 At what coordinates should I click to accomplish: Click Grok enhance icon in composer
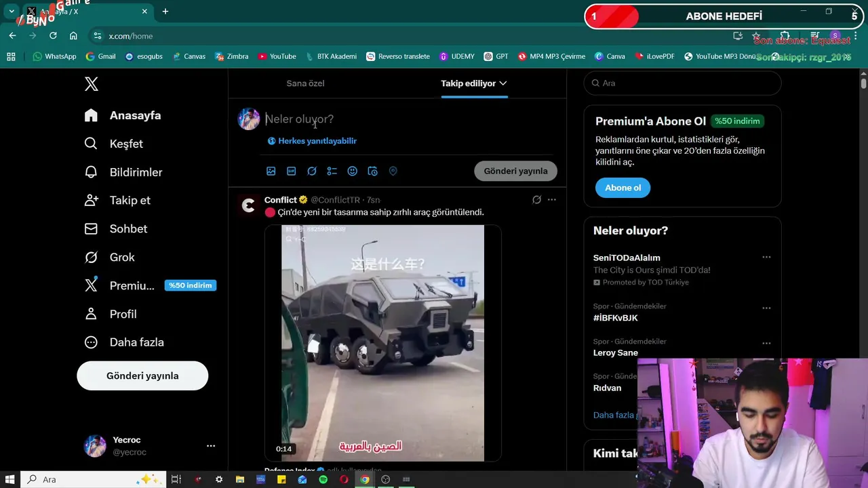pyautogui.click(x=312, y=171)
